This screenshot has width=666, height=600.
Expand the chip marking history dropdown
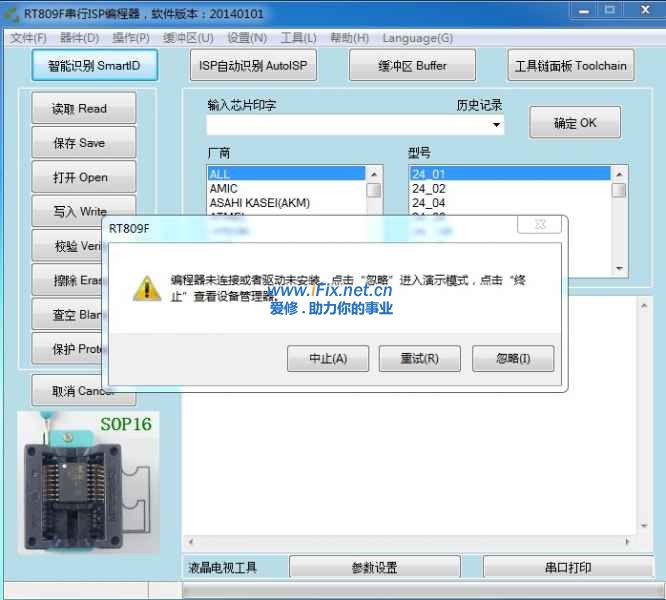(496, 126)
